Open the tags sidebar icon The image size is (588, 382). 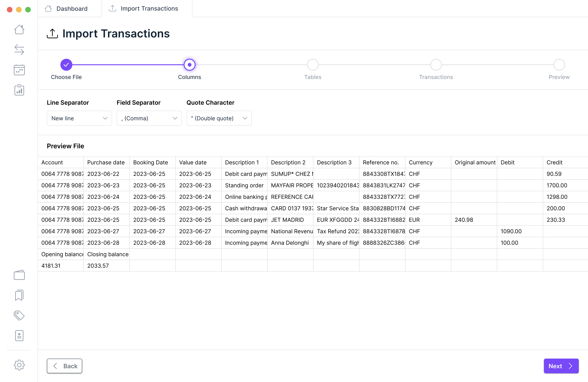(19, 315)
